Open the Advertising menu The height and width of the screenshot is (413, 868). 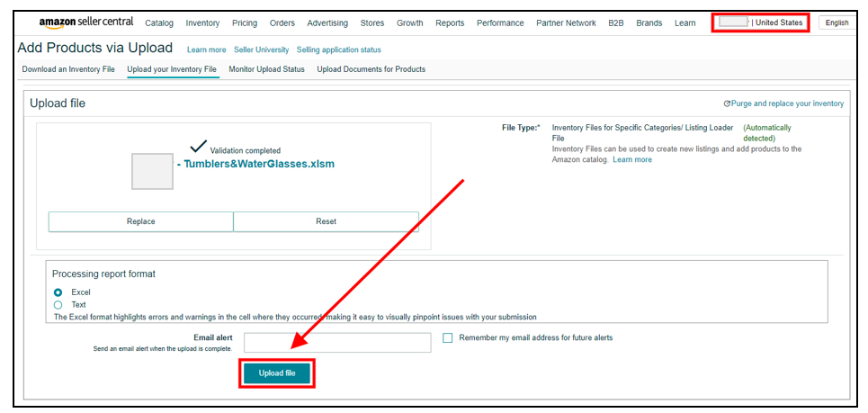click(327, 22)
